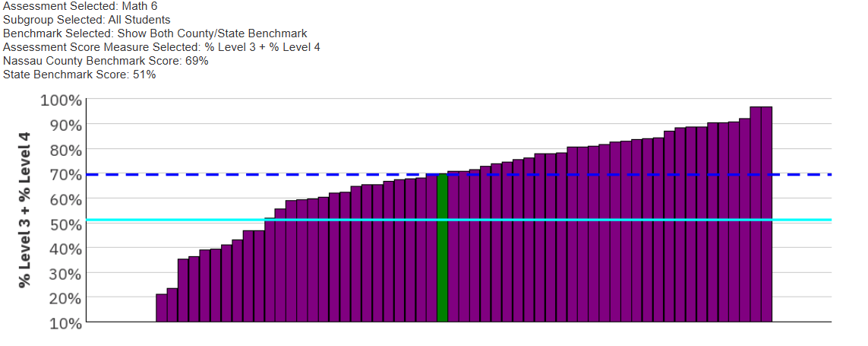Click the 50% y-axis label
868x346 pixels.
click(65, 224)
